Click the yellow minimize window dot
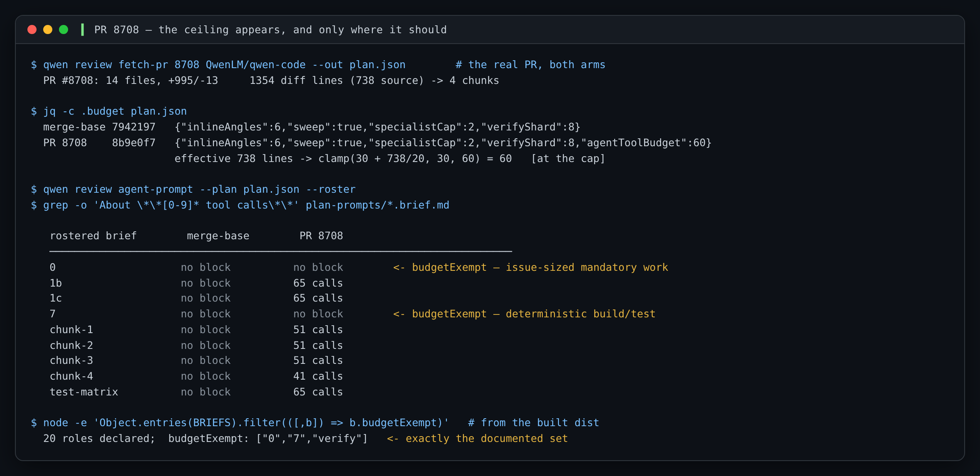This screenshot has height=476, width=980. coord(48,29)
